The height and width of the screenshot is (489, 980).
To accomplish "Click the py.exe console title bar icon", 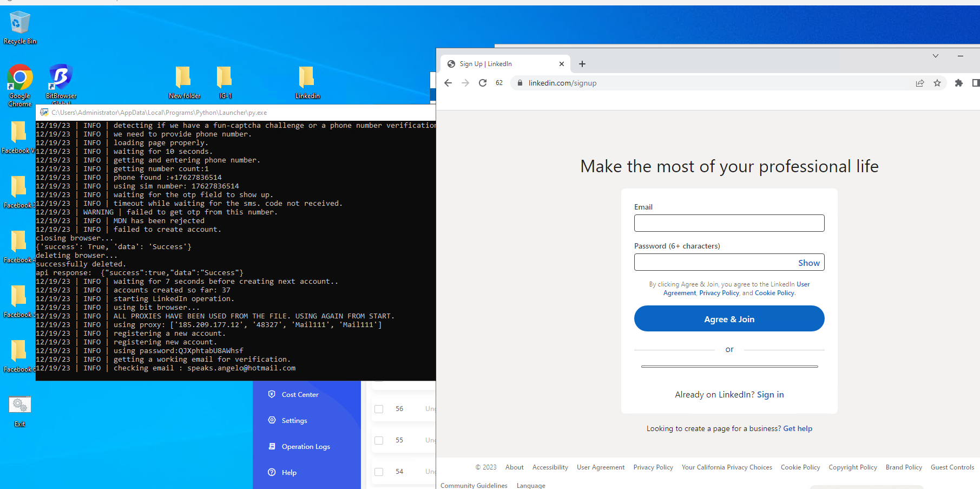I will pyautogui.click(x=44, y=113).
